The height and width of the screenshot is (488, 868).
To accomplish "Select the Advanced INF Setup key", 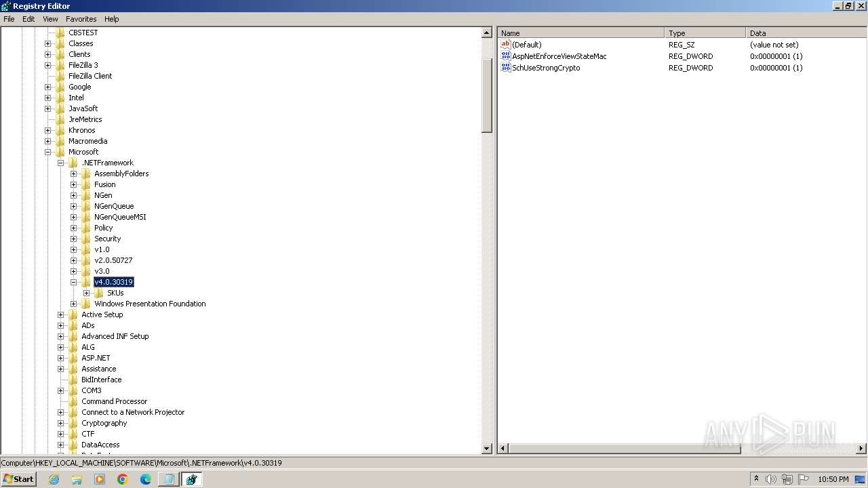I will click(x=115, y=336).
